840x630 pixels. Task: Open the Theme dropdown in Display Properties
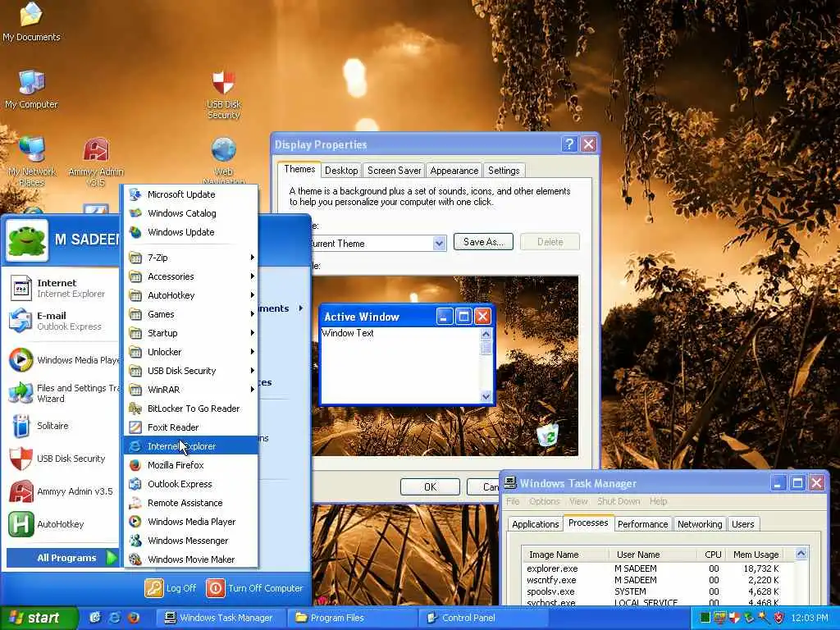439,243
